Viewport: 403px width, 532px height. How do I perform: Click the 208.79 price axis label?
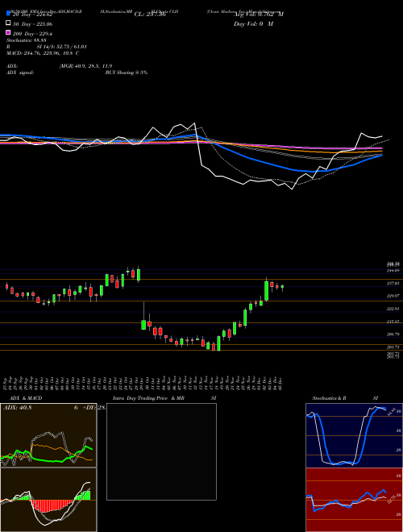coord(393,335)
